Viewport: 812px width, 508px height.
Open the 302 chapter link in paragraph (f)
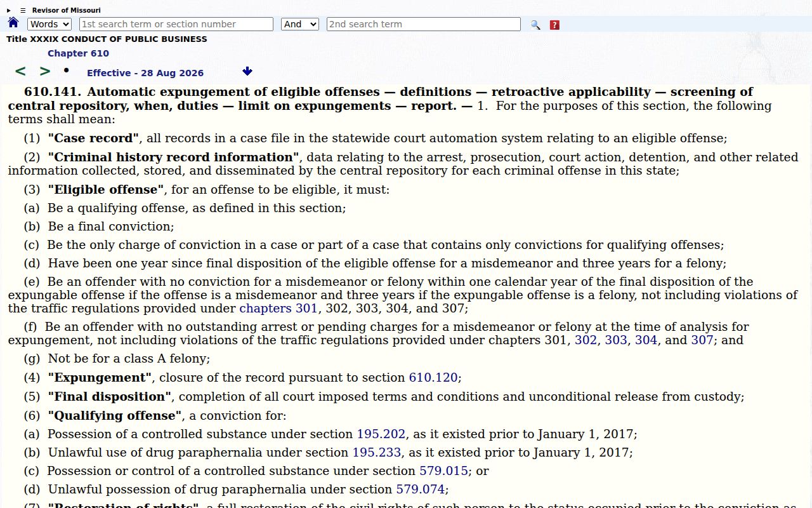(x=586, y=340)
